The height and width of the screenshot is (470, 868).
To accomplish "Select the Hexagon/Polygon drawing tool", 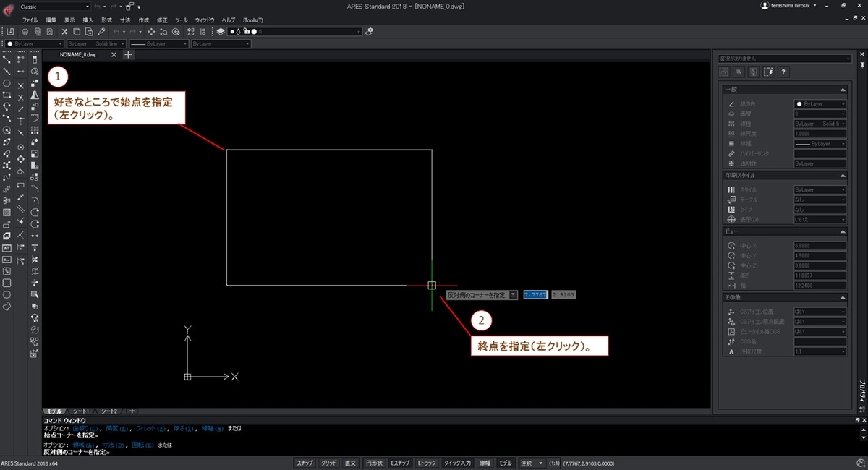I will tap(7, 84).
